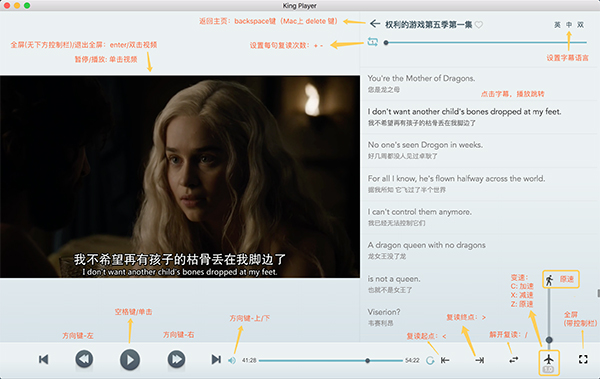Cancel A-B repeat with the swap-arrows icon

pos(514,360)
